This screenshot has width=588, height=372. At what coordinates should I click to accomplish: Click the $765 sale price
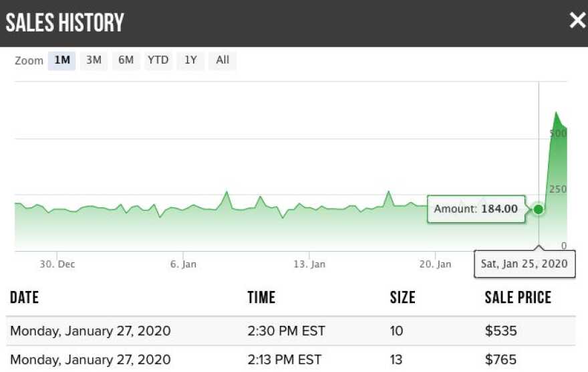pyautogui.click(x=501, y=360)
